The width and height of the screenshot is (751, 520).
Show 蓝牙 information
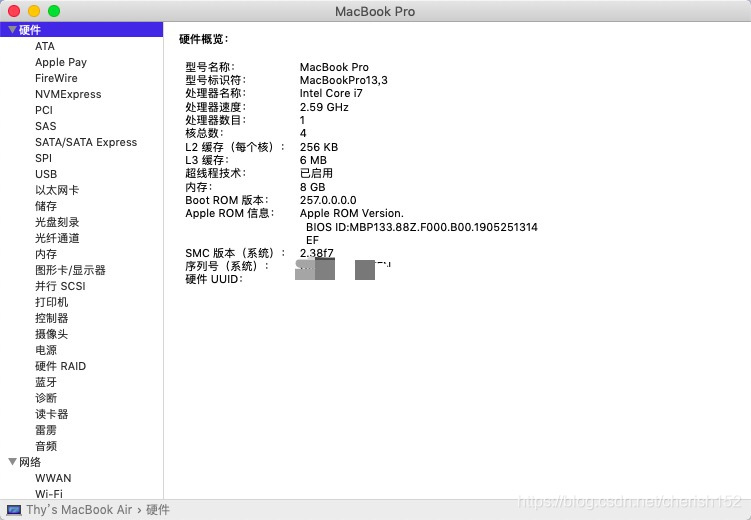[x=46, y=382]
